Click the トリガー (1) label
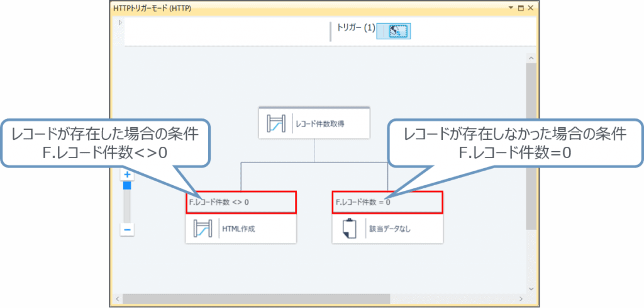 tap(355, 28)
